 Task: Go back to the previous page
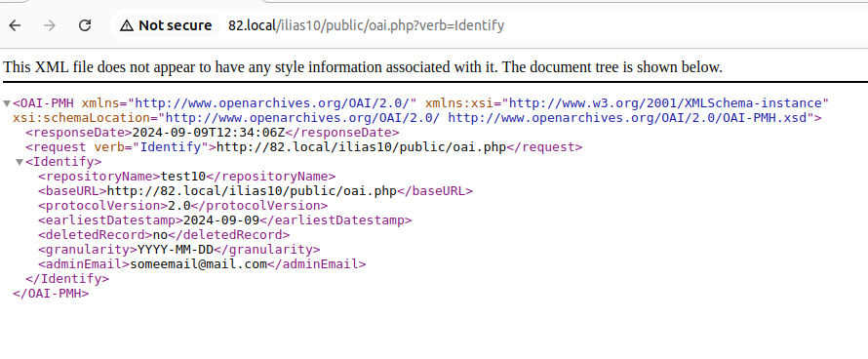(x=15, y=25)
